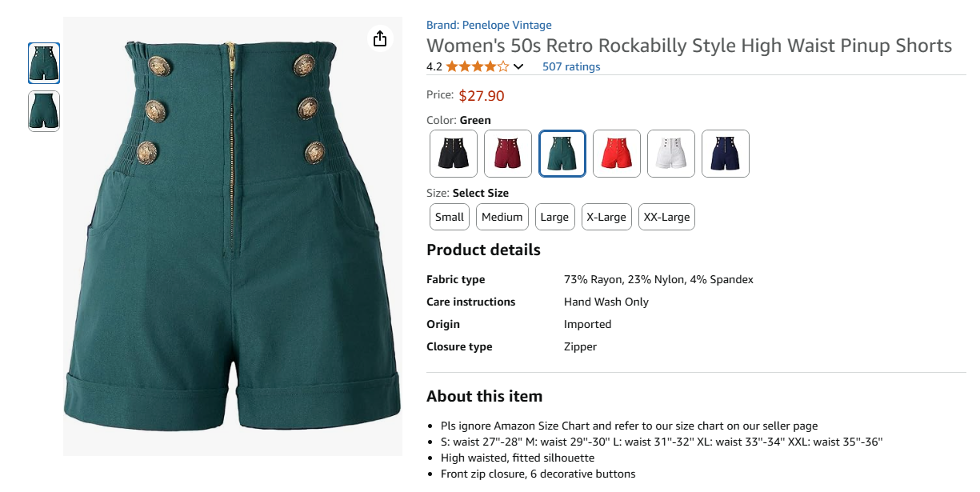The width and height of the screenshot is (980, 492).
Task: Select the navy shorts color swatch
Action: pyautogui.click(x=726, y=154)
